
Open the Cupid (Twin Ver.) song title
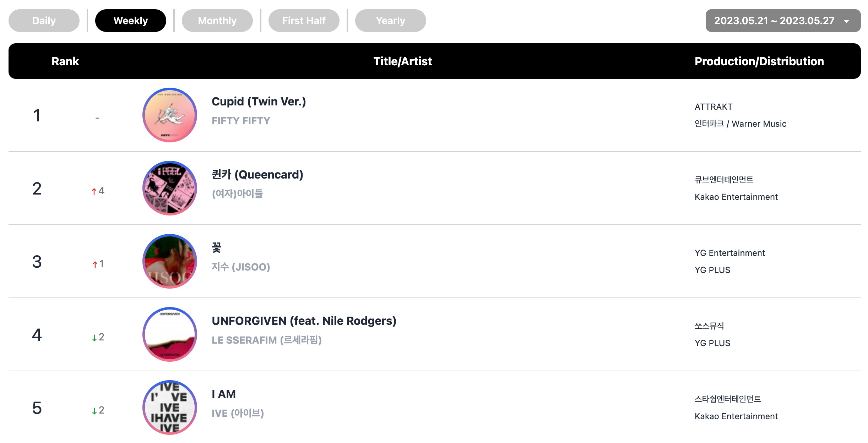tap(259, 102)
